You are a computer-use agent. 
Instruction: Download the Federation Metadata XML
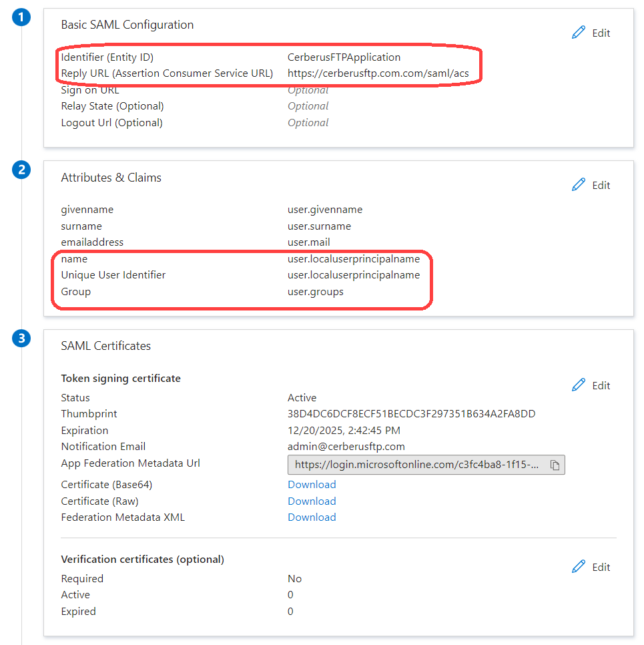click(x=312, y=517)
